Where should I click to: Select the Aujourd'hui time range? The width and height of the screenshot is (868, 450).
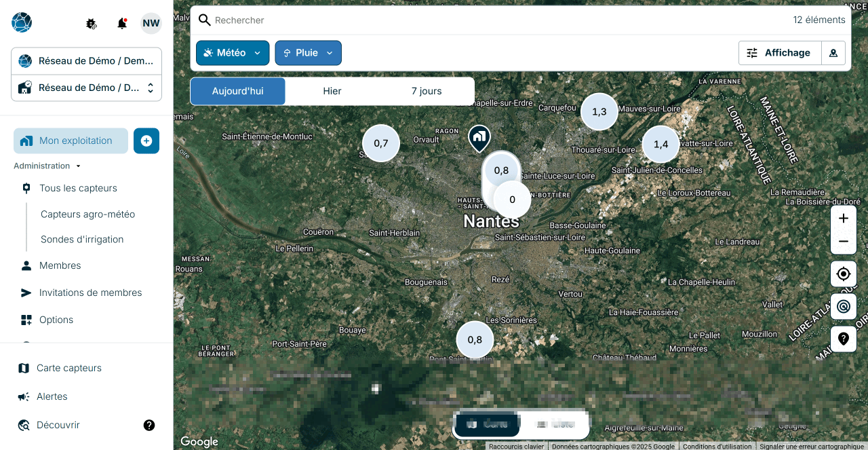pyautogui.click(x=238, y=91)
